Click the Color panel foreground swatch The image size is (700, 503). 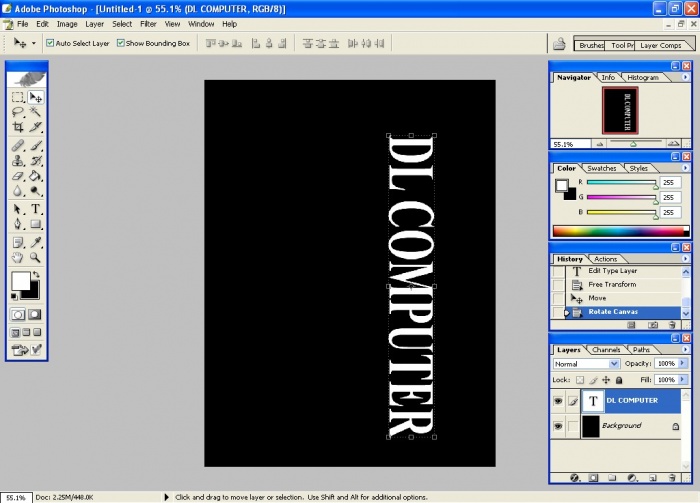562,185
